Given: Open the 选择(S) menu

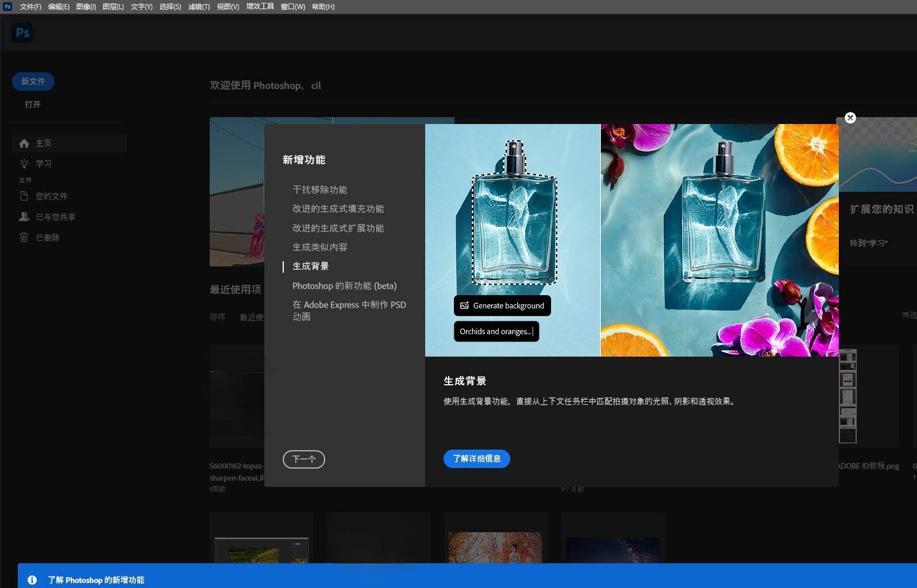Looking at the screenshot, I should 170,7.
